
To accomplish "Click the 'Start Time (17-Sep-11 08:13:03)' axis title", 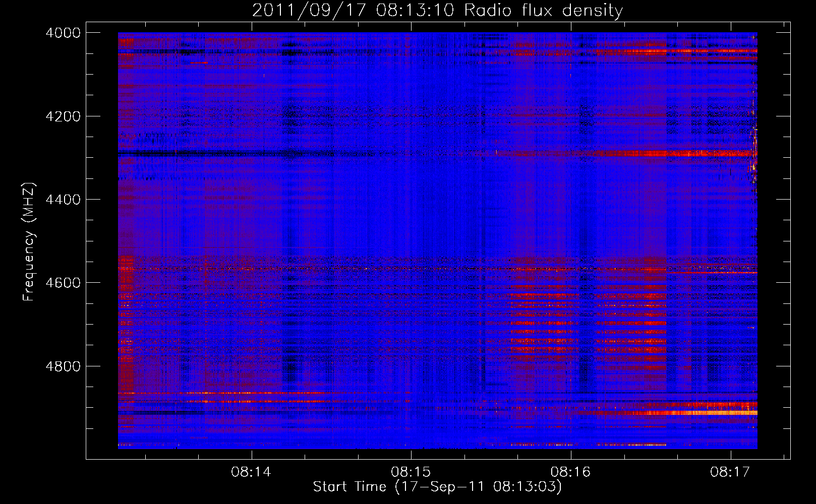I will coord(437,487).
